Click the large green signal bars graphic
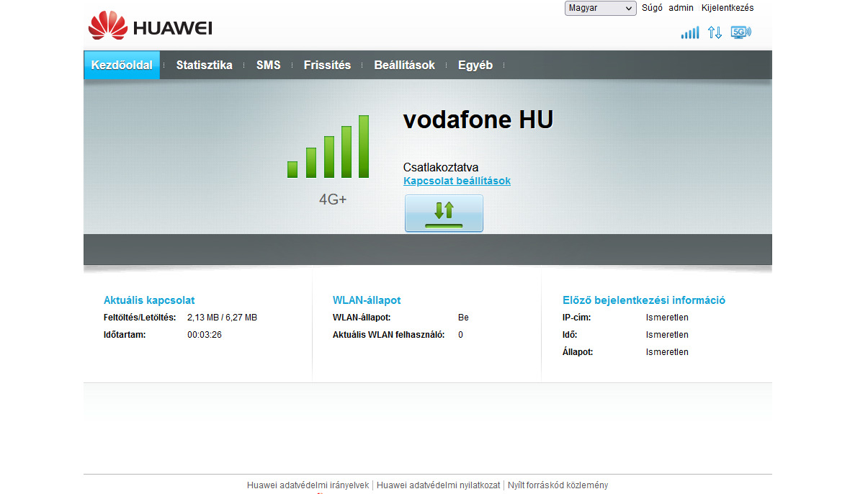 click(x=328, y=146)
